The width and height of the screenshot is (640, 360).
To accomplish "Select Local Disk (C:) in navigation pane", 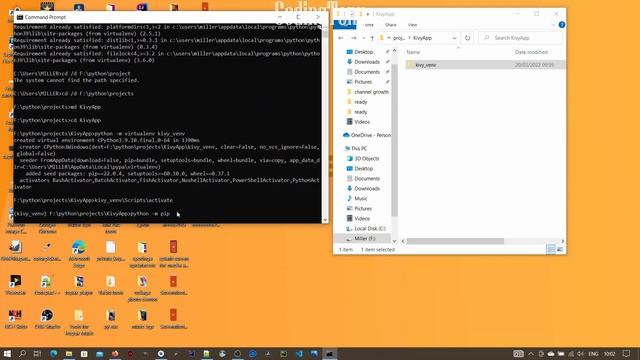I will coord(369,229).
